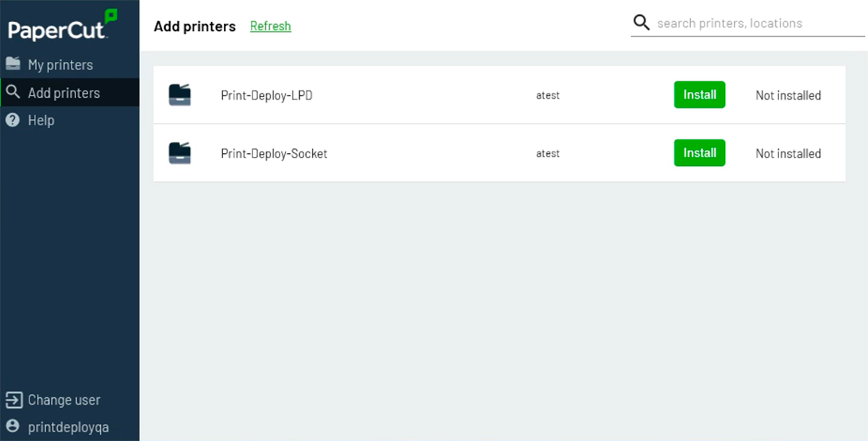Install the Print-Deploy-Socket printer
The height and width of the screenshot is (441, 868).
[699, 153]
